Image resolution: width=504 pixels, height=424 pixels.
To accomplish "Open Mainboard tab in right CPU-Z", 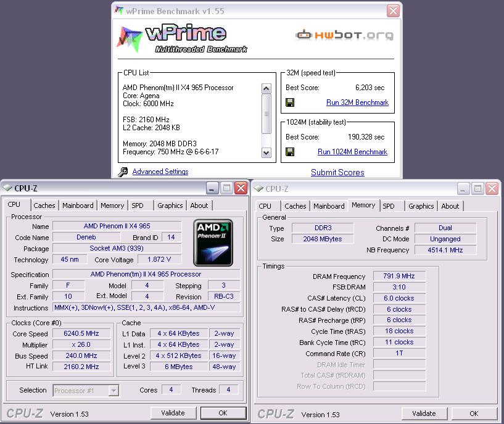I will [329, 206].
